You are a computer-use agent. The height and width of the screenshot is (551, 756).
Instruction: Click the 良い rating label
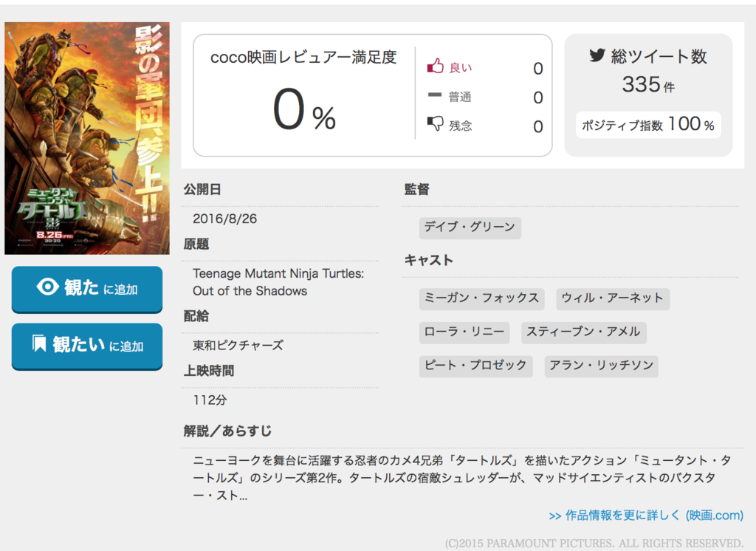click(461, 67)
